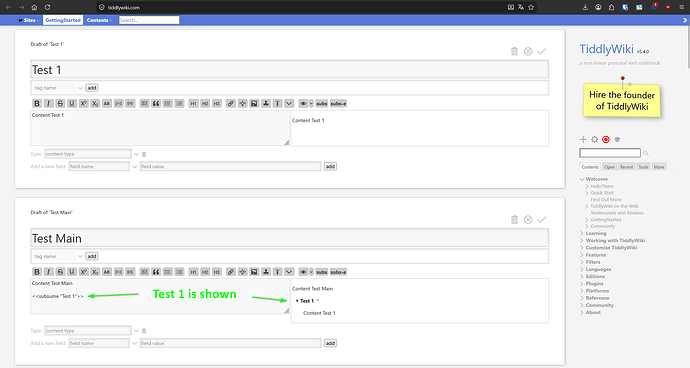Add the new field in the Test 1 draft
This screenshot has width=690, height=368.
click(330, 166)
